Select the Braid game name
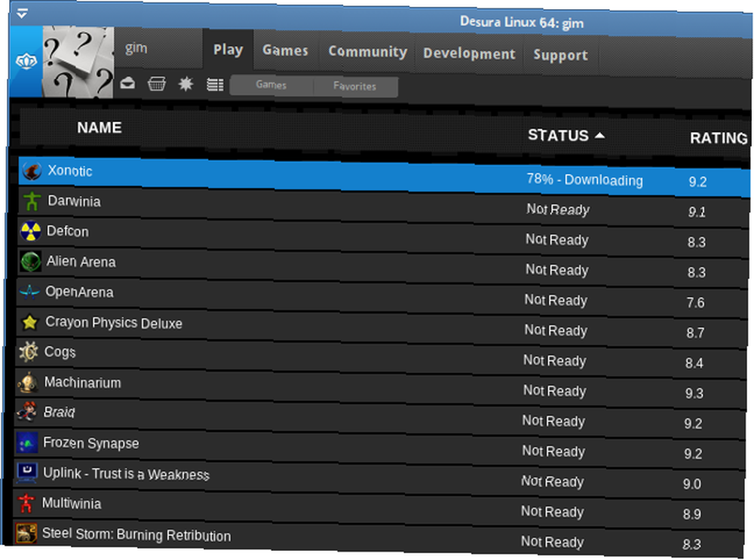Image resolution: width=754 pixels, height=560 pixels. [x=59, y=412]
